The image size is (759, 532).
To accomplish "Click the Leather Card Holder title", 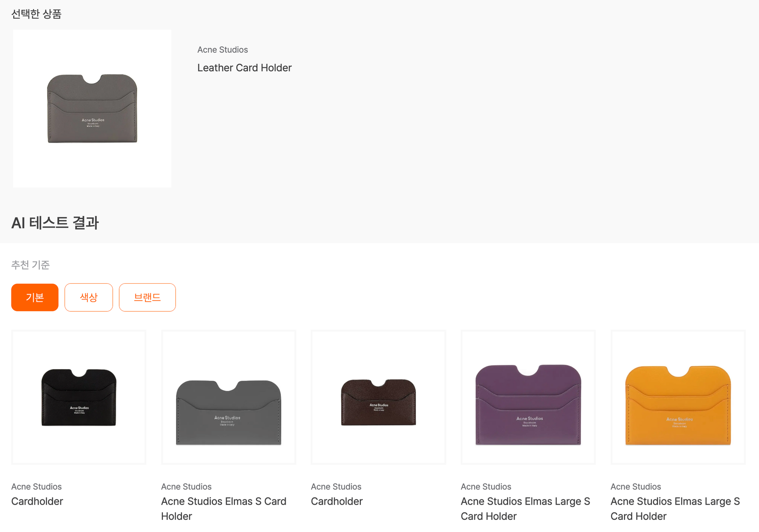I will 244,68.
